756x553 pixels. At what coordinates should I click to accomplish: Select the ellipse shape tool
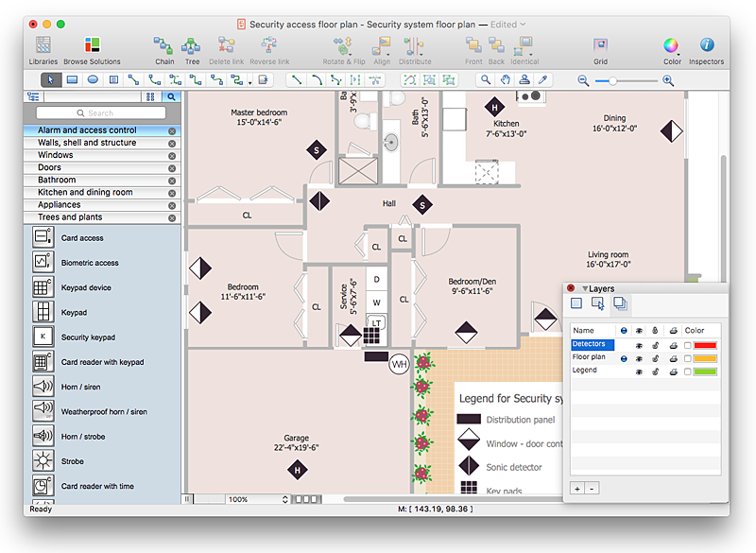[93, 80]
